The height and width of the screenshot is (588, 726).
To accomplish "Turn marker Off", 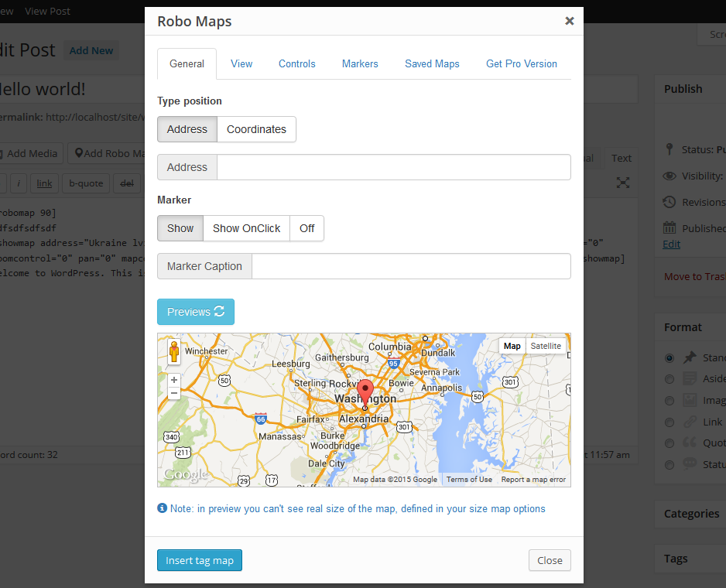I will point(306,228).
